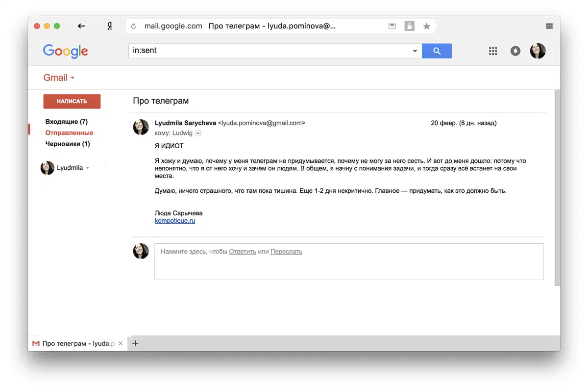Open the kompotique.ru signature link

(x=175, y=221)
